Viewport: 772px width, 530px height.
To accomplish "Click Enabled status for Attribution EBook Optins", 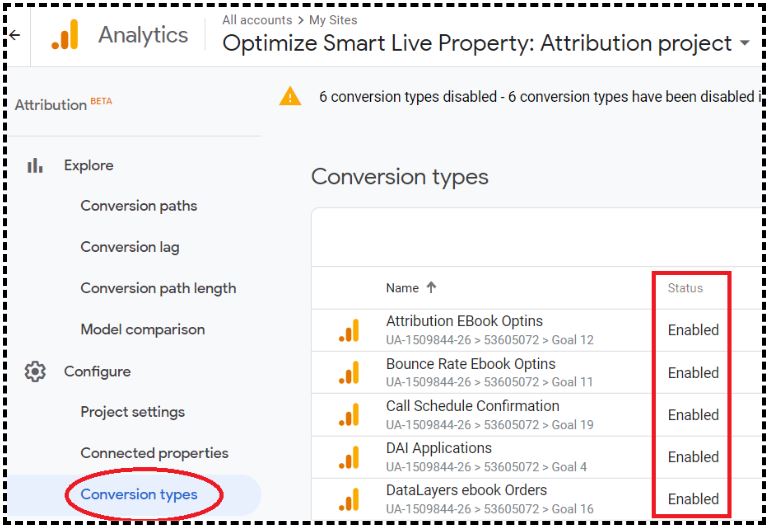I will point(693,330).
